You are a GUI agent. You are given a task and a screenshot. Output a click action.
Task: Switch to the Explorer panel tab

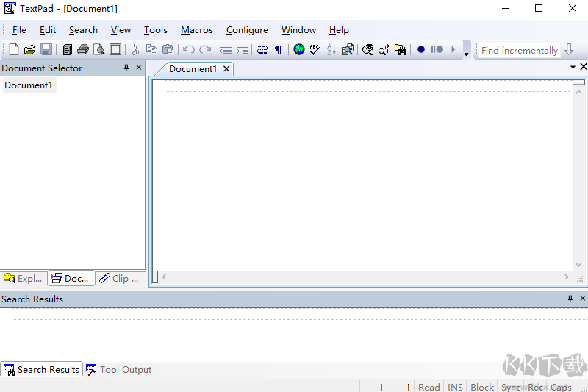(24, 278)
